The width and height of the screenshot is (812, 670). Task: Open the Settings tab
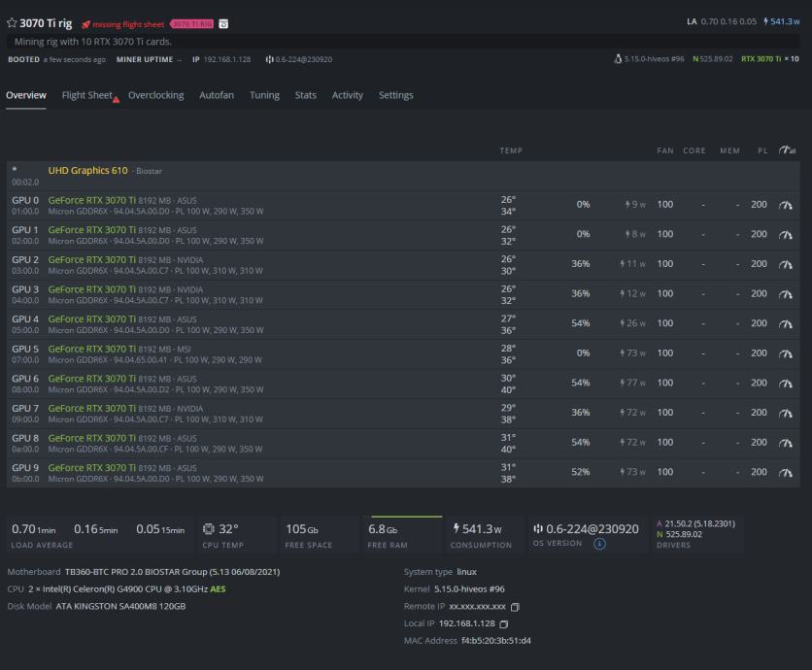point(395,95)
